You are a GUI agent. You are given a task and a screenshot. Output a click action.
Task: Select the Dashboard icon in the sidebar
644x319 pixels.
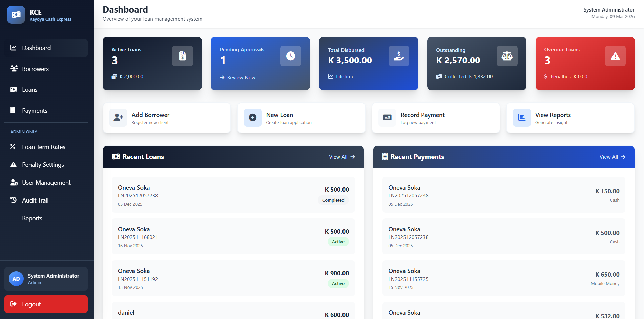coord(13,48)
